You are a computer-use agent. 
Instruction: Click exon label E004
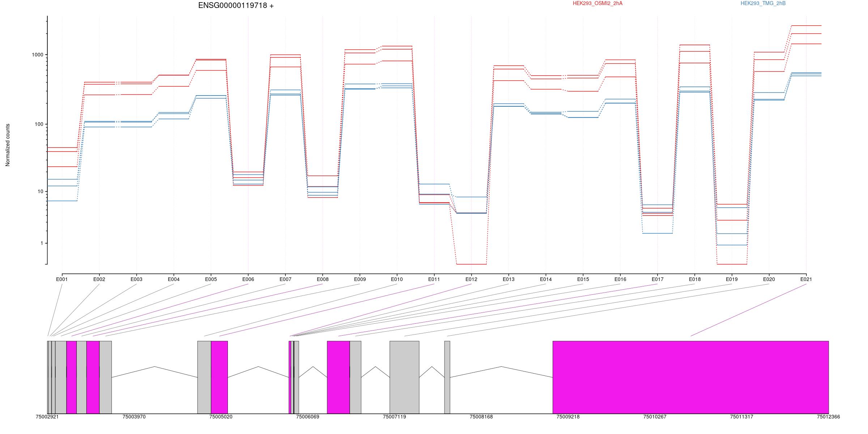tap(174, 279)
